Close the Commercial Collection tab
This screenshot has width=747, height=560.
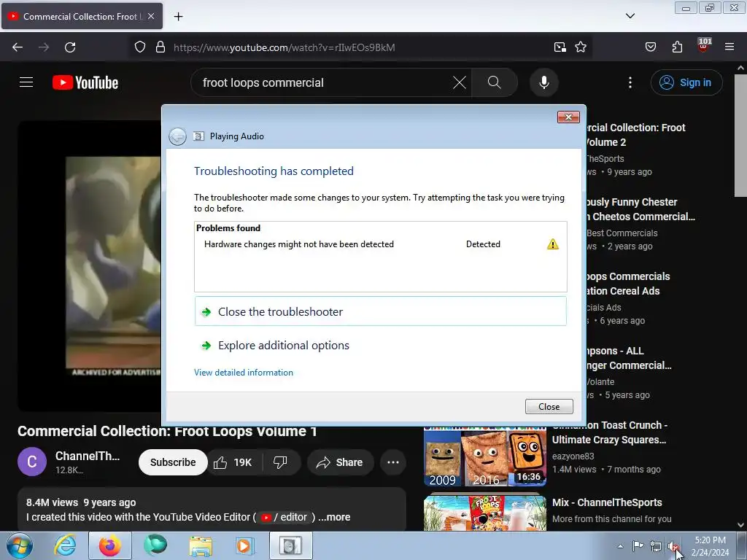point(151,16)
